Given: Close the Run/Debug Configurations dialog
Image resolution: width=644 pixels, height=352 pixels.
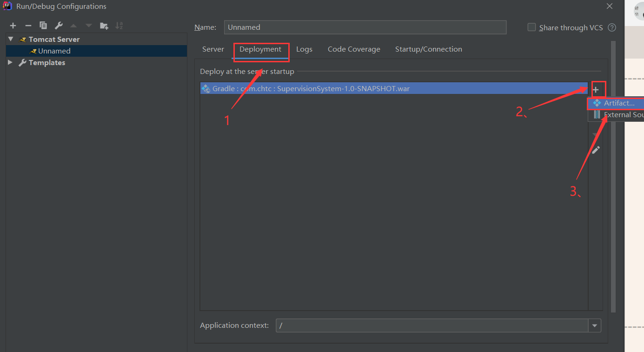Looking at the screenshot, I should click(610, 6).
